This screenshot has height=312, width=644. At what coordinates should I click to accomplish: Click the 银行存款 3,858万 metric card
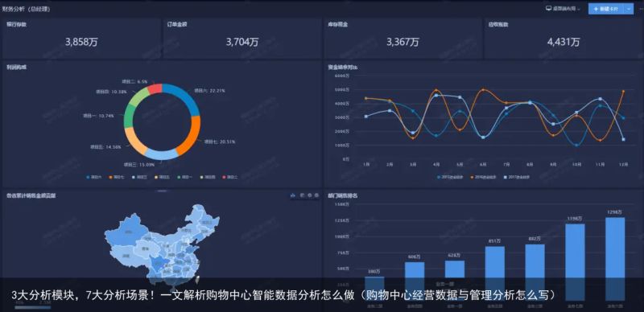81,39
